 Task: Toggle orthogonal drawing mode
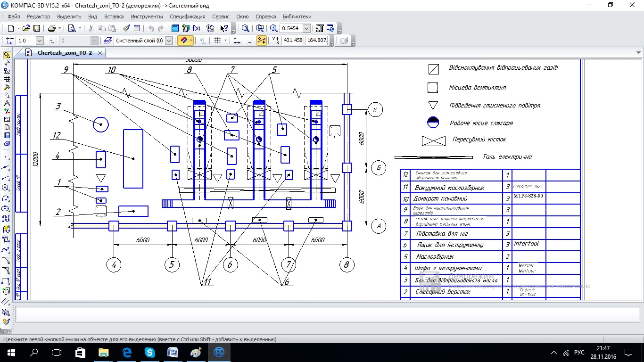pos(251,41)
